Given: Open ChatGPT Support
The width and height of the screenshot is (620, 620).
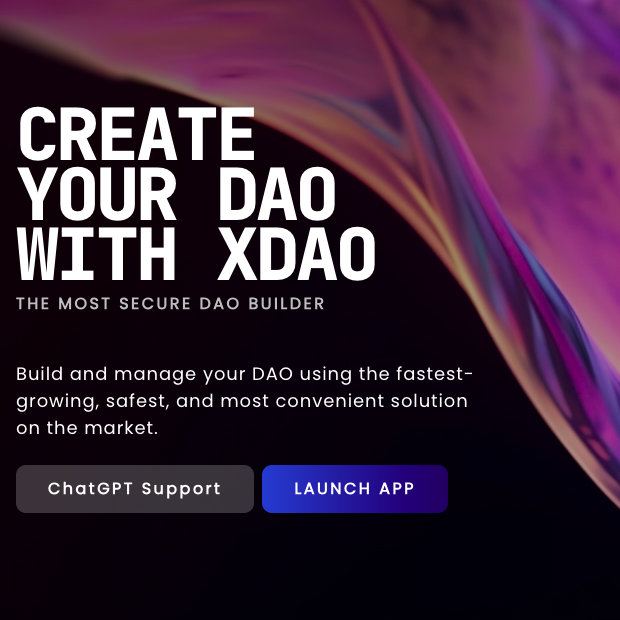Looking at the screenshot, I should click(x=135, y=489).
